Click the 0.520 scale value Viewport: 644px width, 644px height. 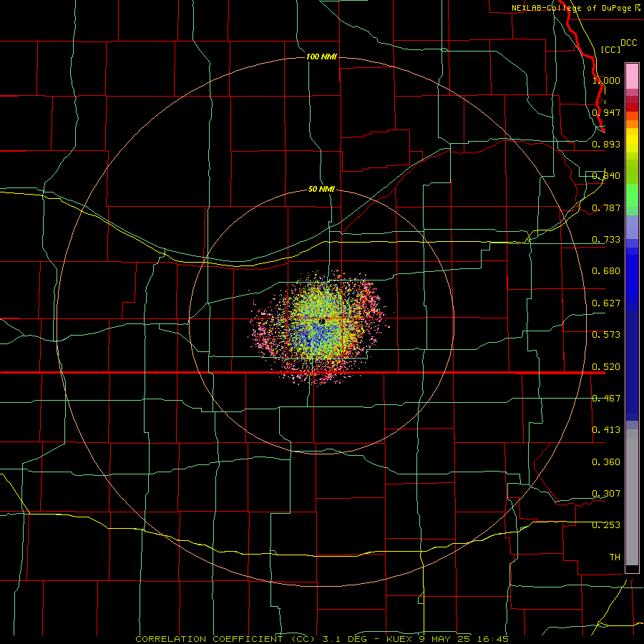click(606, 367)
